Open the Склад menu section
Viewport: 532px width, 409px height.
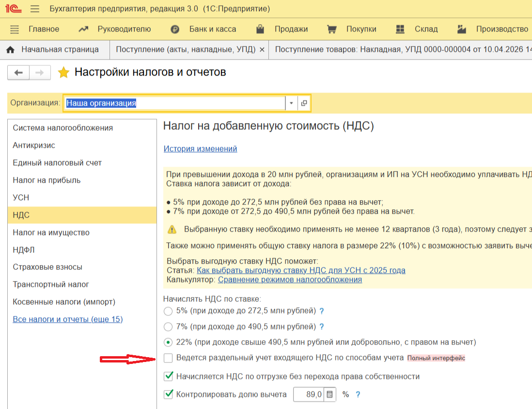click(x=426, y=29)
